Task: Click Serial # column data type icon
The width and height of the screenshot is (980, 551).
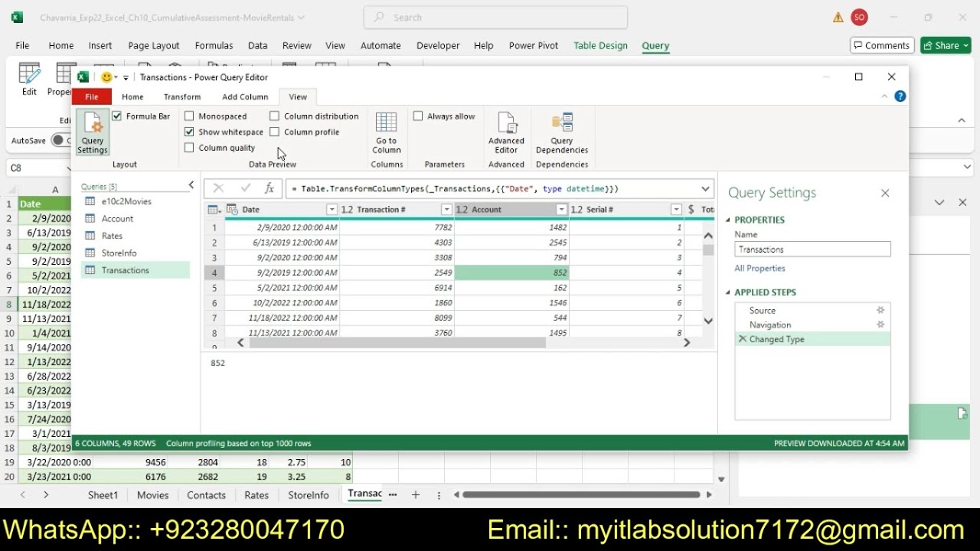Action: point(577,210)
